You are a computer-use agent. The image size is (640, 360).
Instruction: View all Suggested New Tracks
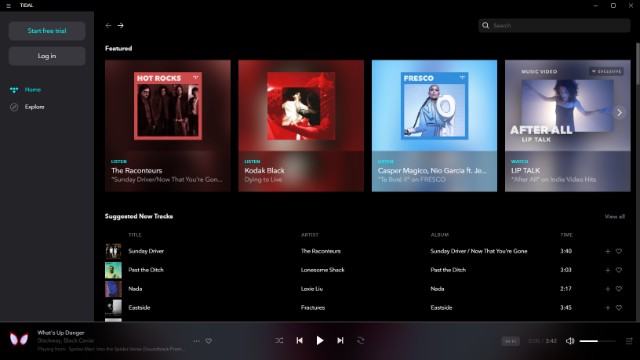point(614,216)
